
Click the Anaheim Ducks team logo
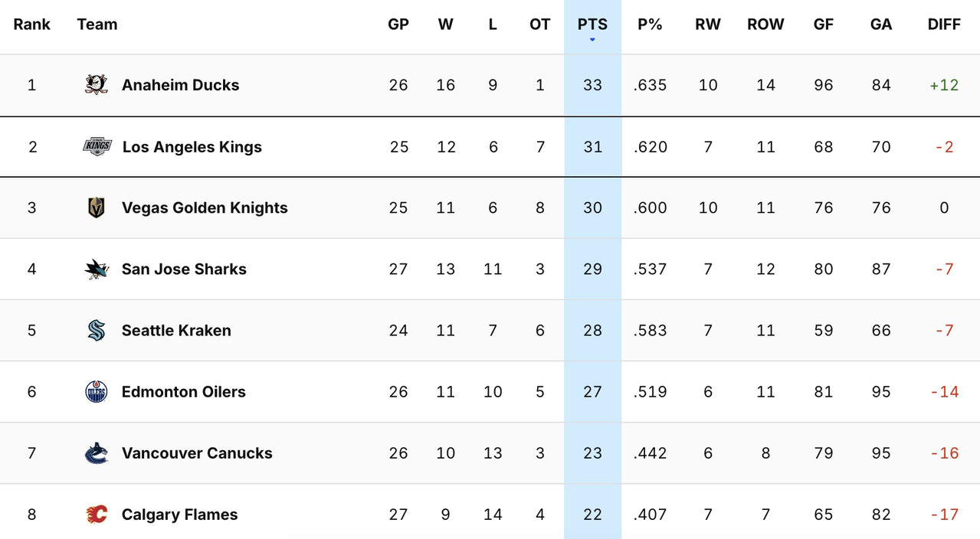95,85
